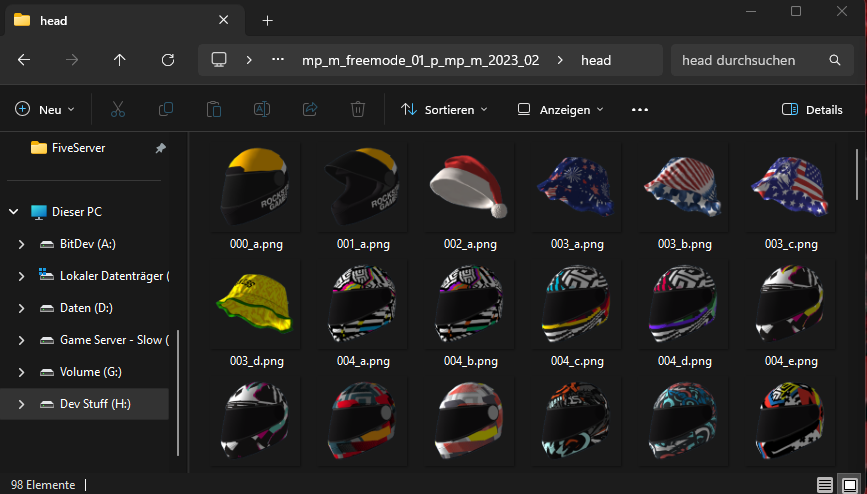Select BitDev (A:) in the sidebar
The width and height of the screenshot is (867, 494).
pos(87,244)
